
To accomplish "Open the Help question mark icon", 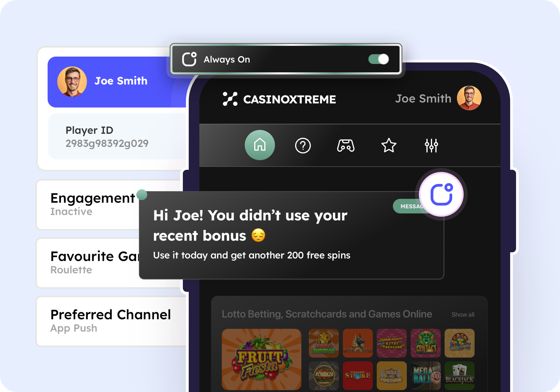I will [x=303, y=145].
